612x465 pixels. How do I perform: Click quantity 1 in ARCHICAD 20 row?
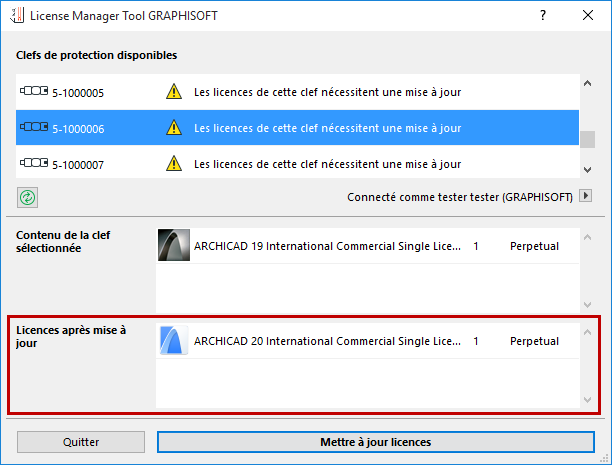click(x=476, y=341)
